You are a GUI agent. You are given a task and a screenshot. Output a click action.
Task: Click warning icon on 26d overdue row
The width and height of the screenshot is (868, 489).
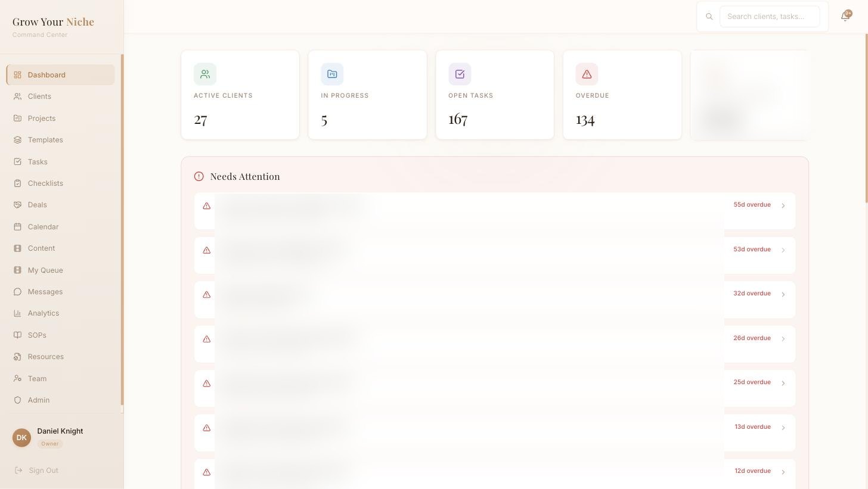pos(207,339)
